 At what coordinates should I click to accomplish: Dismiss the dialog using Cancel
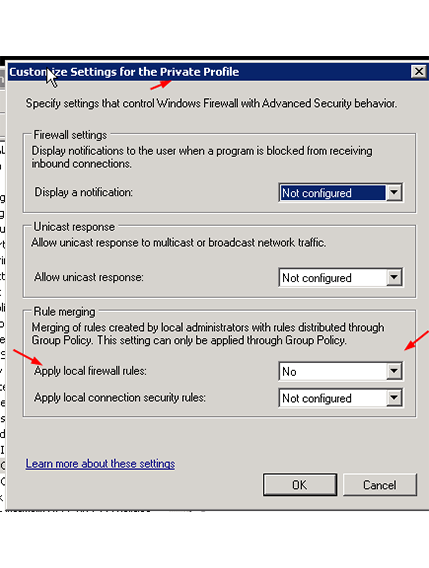pos(380,485)
